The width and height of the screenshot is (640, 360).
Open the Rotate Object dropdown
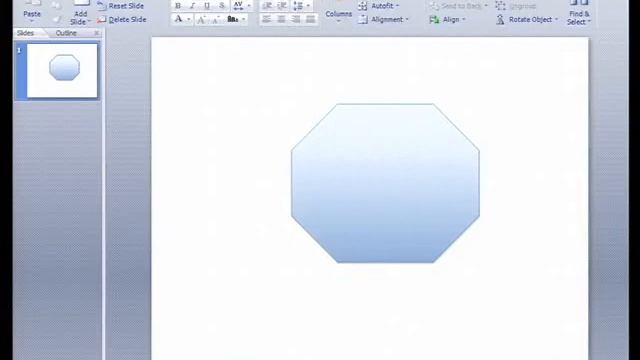533,20
